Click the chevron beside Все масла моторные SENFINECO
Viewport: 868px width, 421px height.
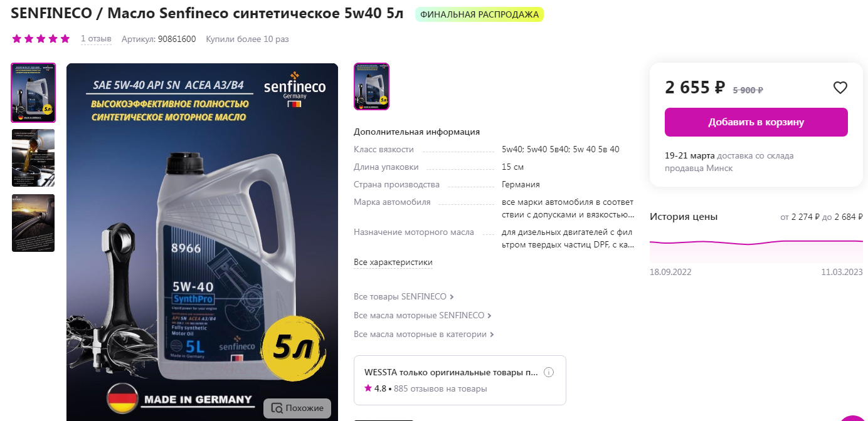pyautogui.click(x=490, y=316)
